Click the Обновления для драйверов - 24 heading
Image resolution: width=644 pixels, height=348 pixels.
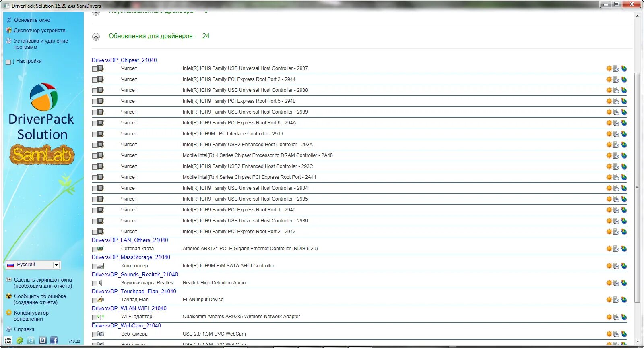point(159,36)
